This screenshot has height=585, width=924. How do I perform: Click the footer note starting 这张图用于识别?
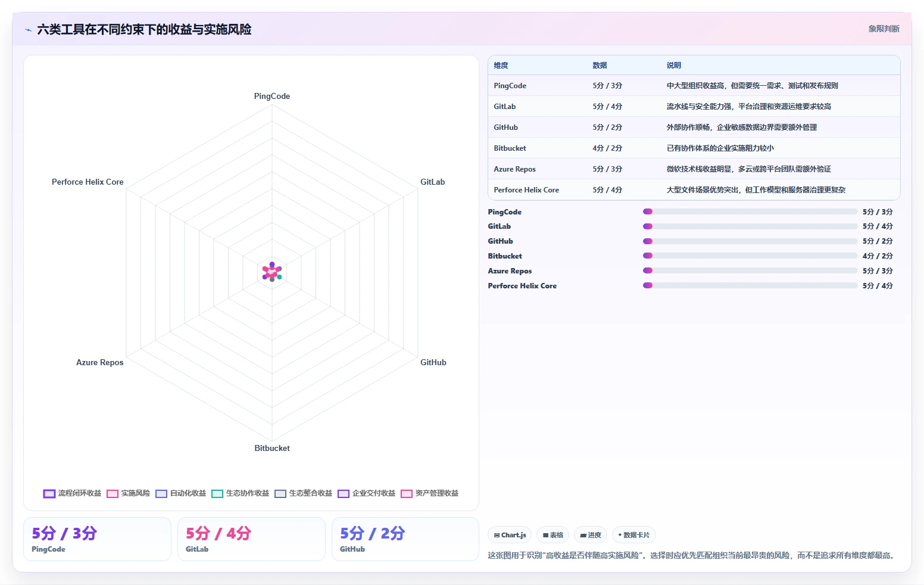(692, 555)
